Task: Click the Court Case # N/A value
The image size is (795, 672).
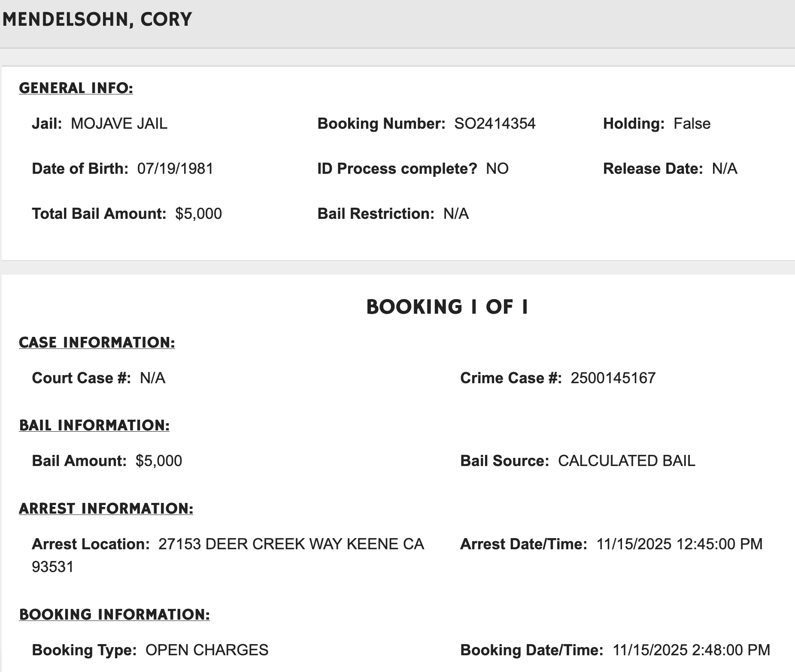Action: point(152,378)
